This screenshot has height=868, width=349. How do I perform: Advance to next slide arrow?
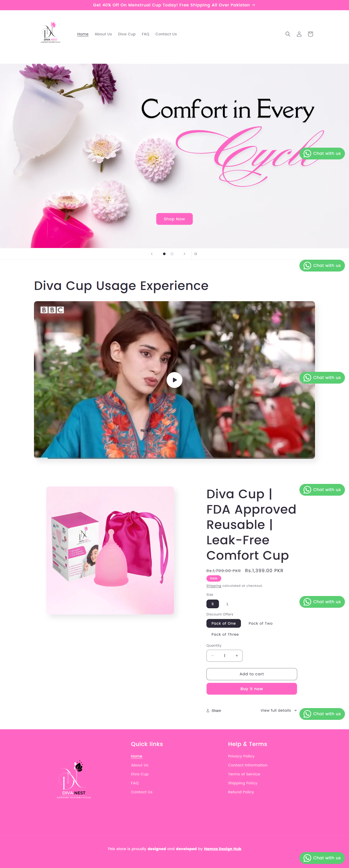click(184, 254)
